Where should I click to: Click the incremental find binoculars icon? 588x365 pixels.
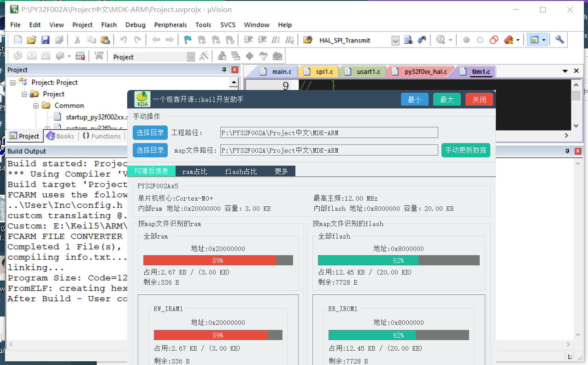pyautogui.click(x=422, y=40)
